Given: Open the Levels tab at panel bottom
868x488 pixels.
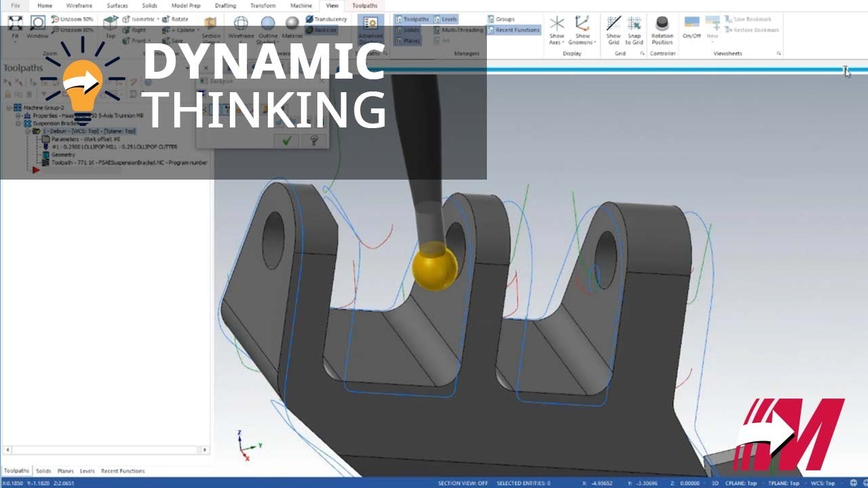Looking at the screenshot, I should coord(87,470).
